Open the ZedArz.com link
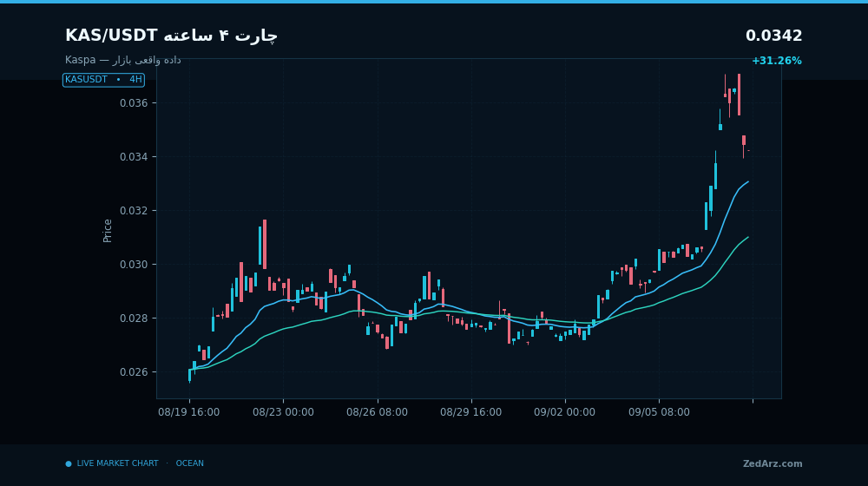The image size is (868, 486). (x=773, y=463)
